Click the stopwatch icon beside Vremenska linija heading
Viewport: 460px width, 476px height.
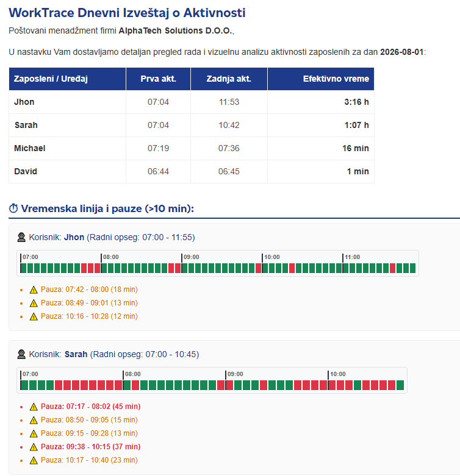pyautogui.click(x=13, y=208)
